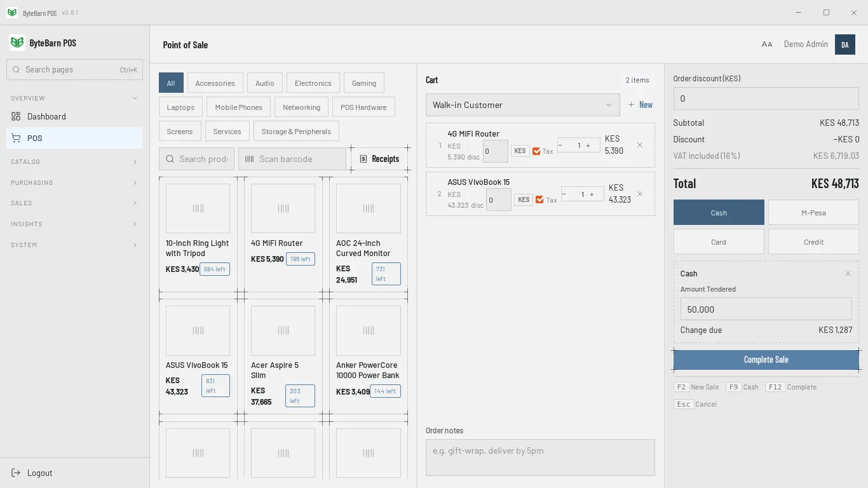Screen dimensions: 868x488
Task: Click the Amount Tendered field
Action: click(x=766, y=309)
